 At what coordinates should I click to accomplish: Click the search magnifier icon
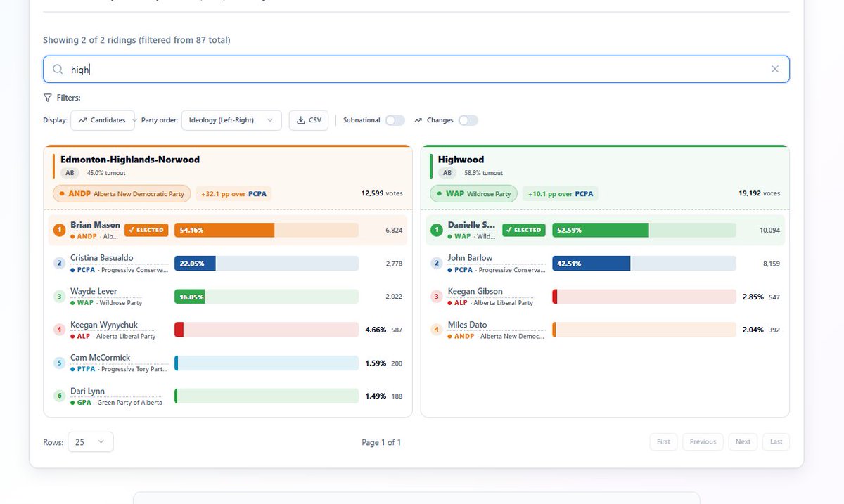pyautogui.click(x=58, y=69)
